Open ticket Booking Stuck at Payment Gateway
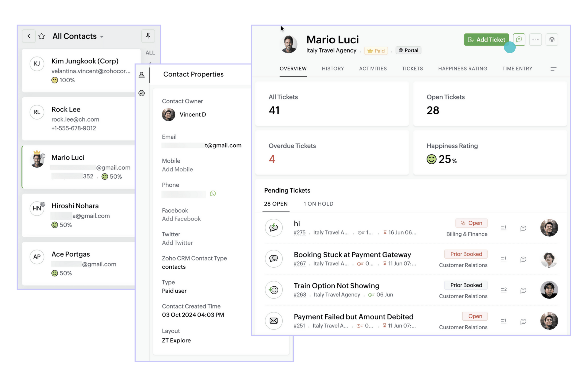The image size is (588, 372). 352,254
